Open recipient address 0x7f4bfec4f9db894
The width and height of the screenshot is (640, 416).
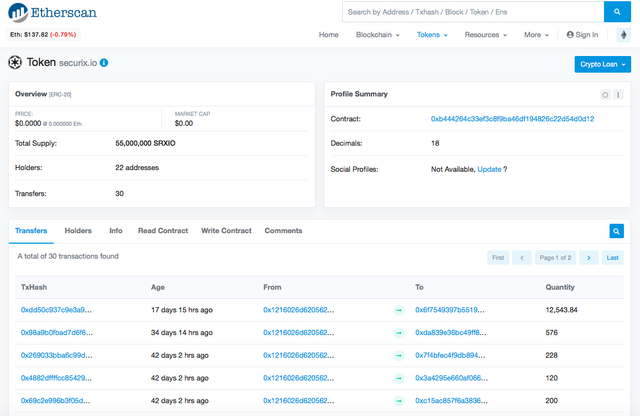(450, 355)
